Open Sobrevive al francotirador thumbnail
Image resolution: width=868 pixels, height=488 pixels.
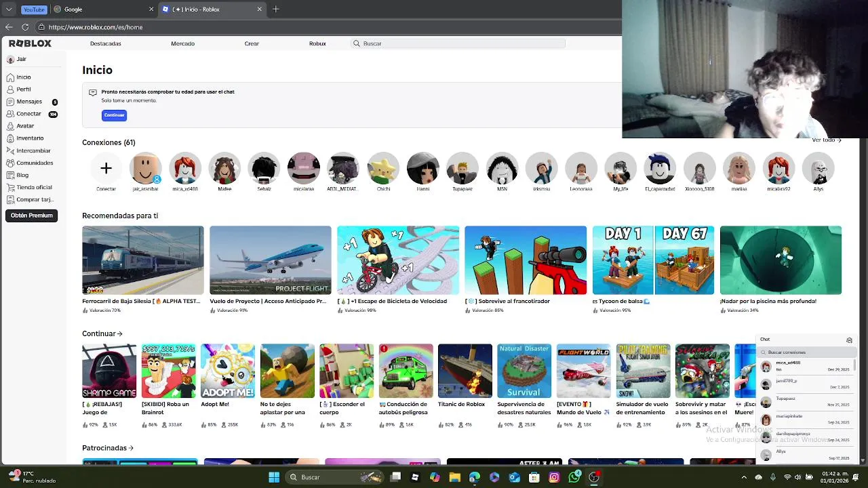526,260
